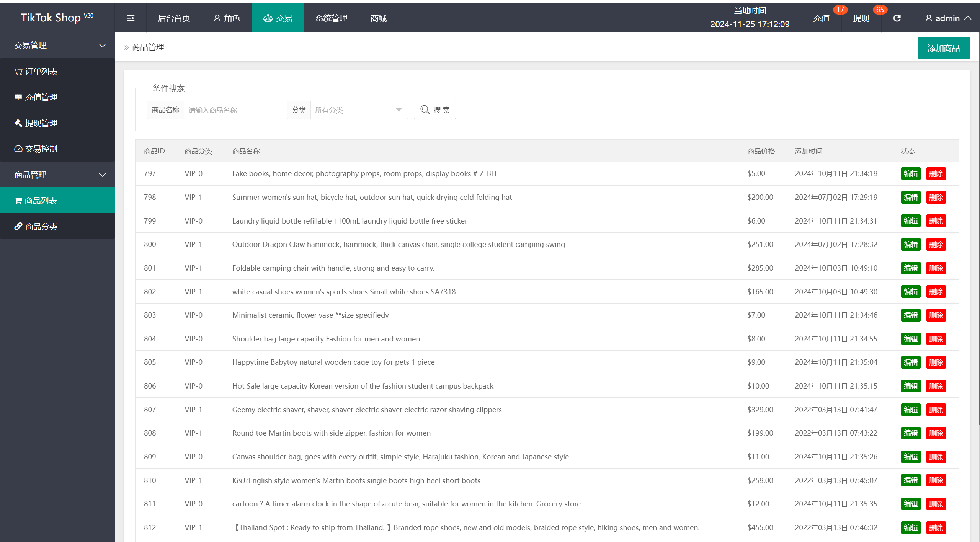Click the product name input field

tap(233, 110)
